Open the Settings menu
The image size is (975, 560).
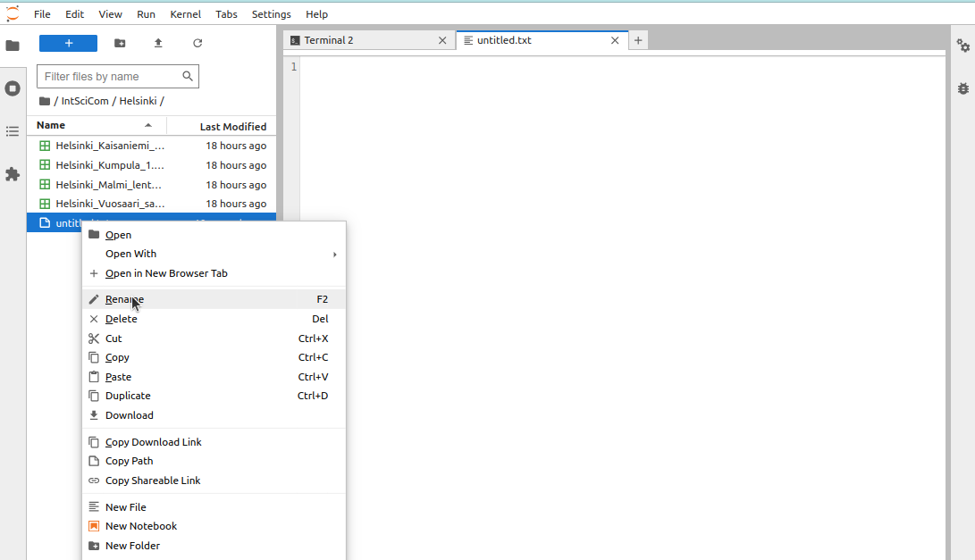[x=271, y=14]
